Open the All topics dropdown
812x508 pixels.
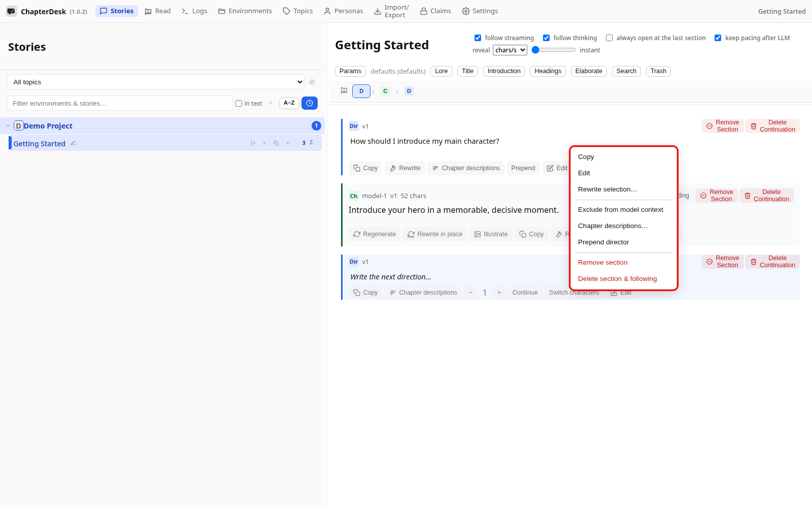[x=156, y=82]
